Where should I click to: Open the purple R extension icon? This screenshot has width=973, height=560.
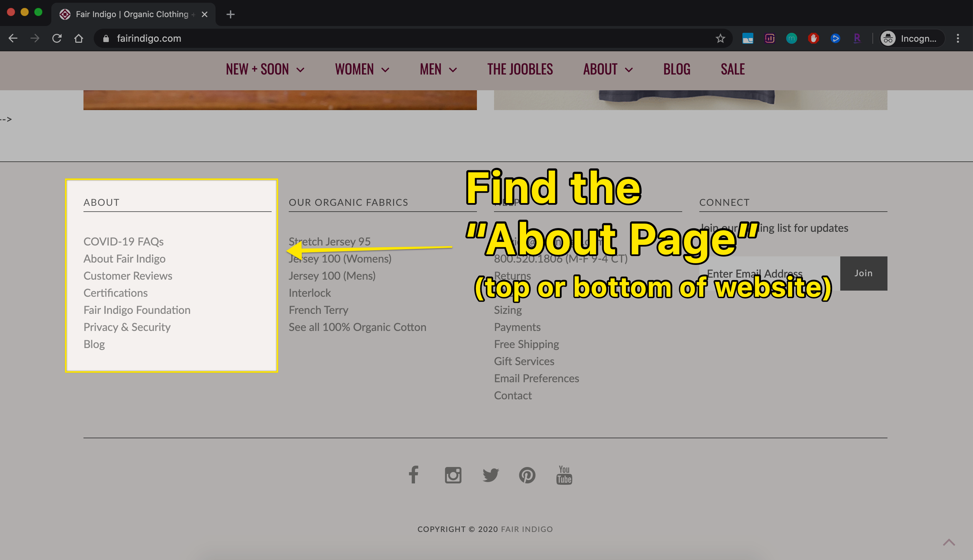(857, 38)
